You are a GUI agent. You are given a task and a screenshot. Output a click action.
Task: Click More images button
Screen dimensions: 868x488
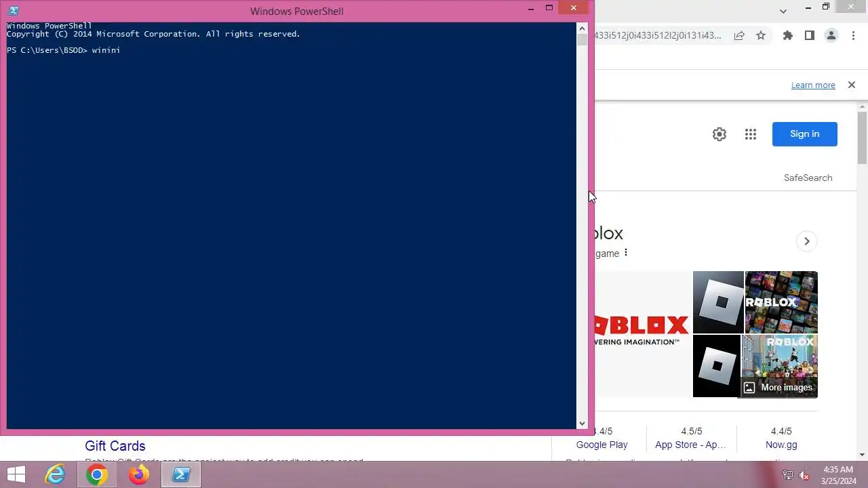click(778, 388)
